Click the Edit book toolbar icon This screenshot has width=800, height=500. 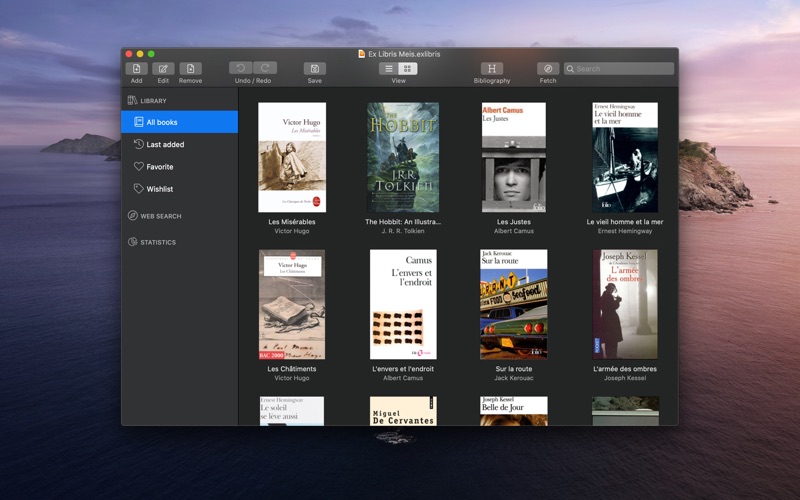click(163, 68)
